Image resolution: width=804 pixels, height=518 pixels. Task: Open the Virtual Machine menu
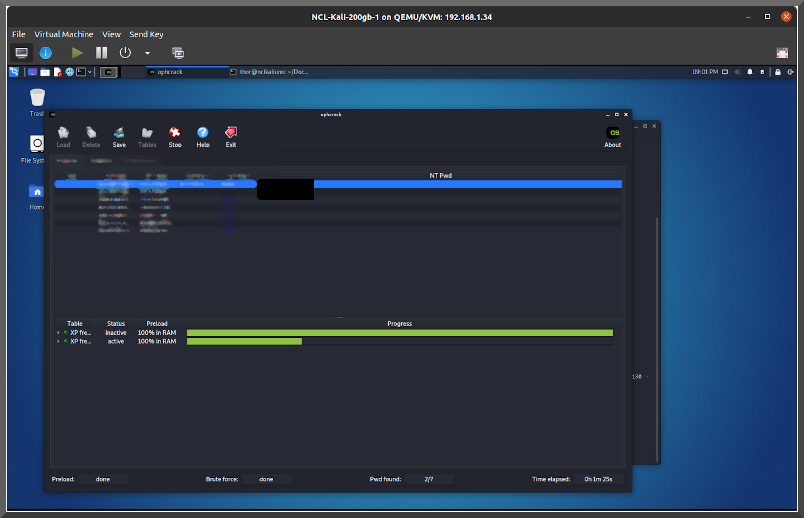[63, 34]
